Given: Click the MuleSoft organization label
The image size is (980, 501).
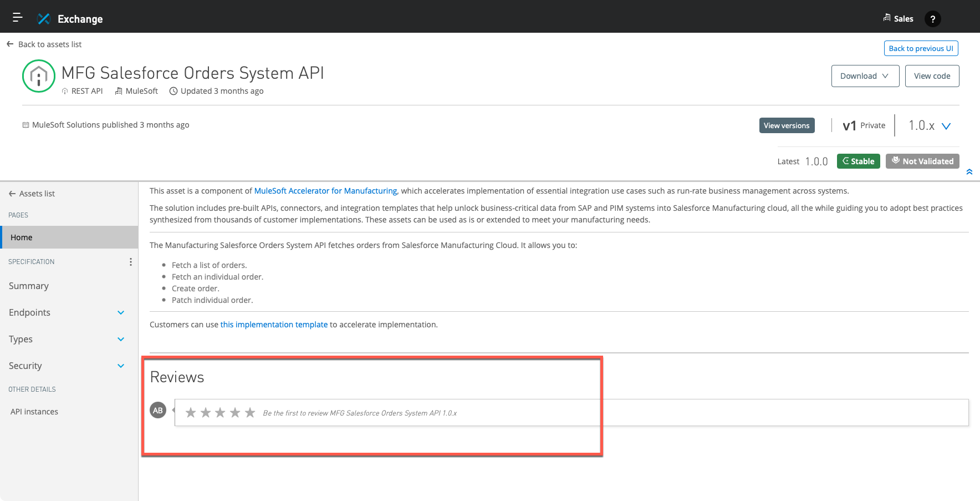Looking at the screenshot, I should coord(136,91).
